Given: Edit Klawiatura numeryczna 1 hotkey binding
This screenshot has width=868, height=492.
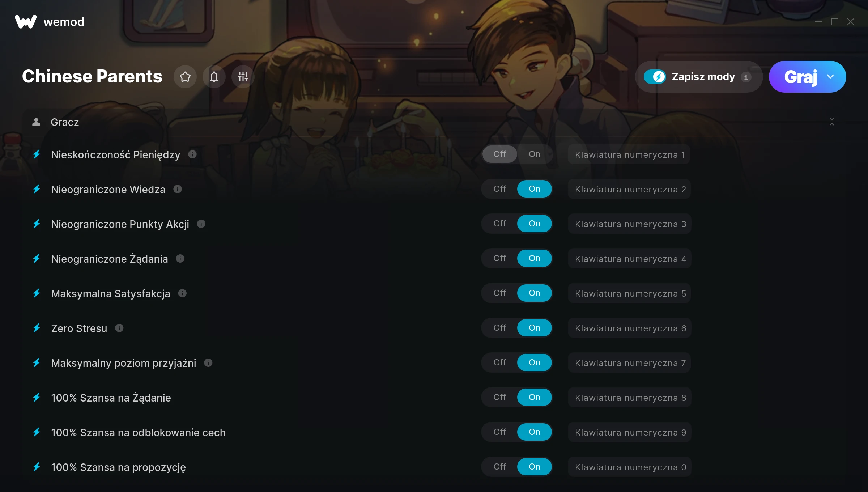Looking at the screenshot, I should pos(629,154).
